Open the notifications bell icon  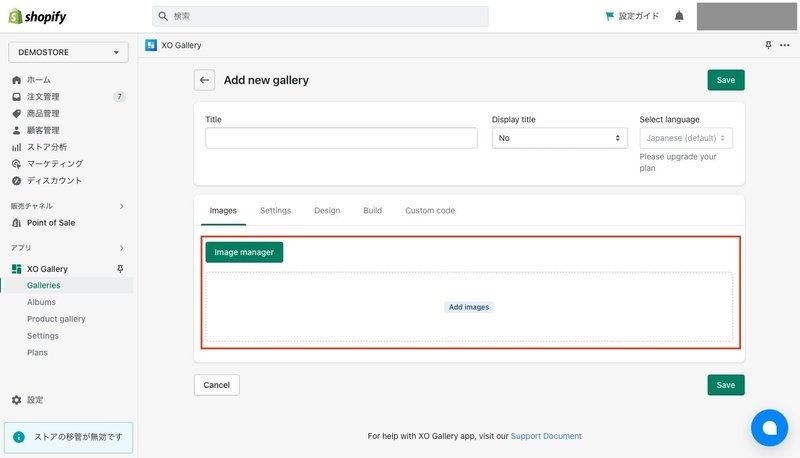pos(679,16)
